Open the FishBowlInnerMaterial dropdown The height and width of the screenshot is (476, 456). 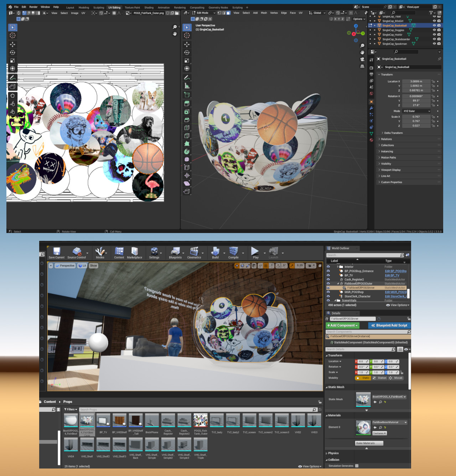390,422
